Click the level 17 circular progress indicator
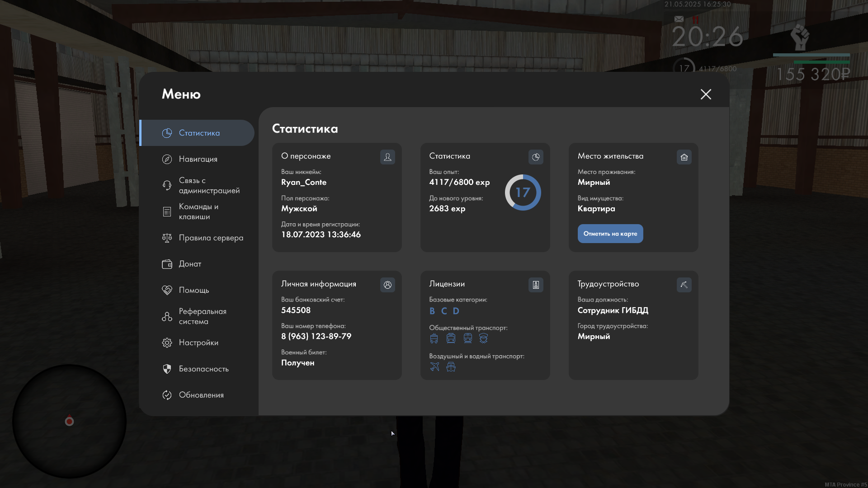The width and height of the screenshot is (868, 488). 523,192
